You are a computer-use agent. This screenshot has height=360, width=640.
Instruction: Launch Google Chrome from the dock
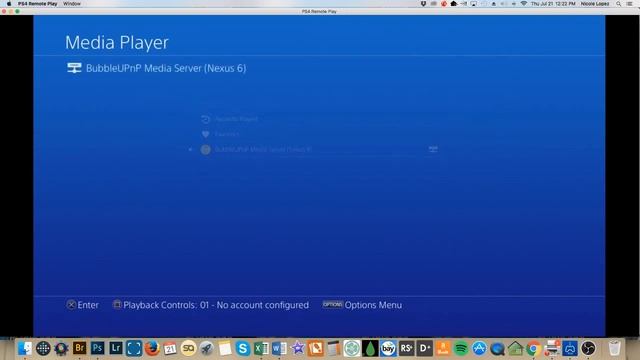[x=533, y=348]
